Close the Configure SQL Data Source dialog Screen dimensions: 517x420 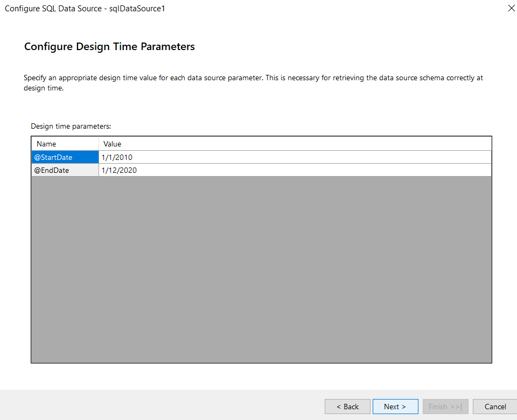511,8
